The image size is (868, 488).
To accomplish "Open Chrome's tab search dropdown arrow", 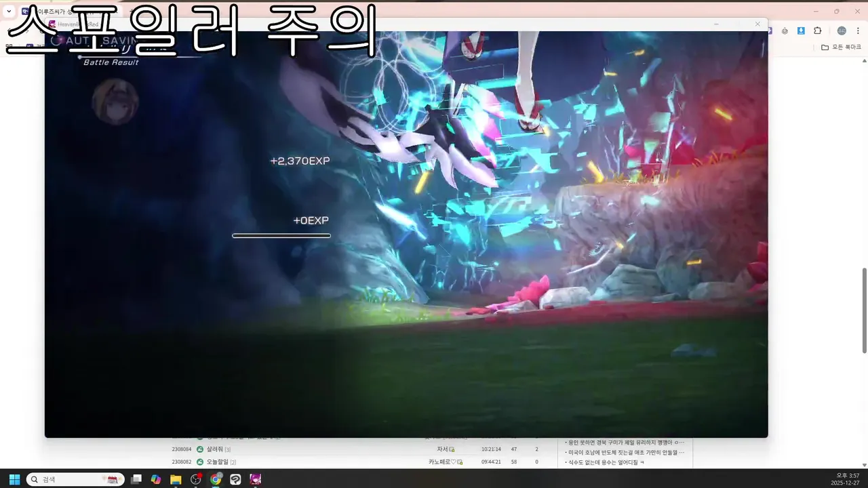I will (9, 11).
